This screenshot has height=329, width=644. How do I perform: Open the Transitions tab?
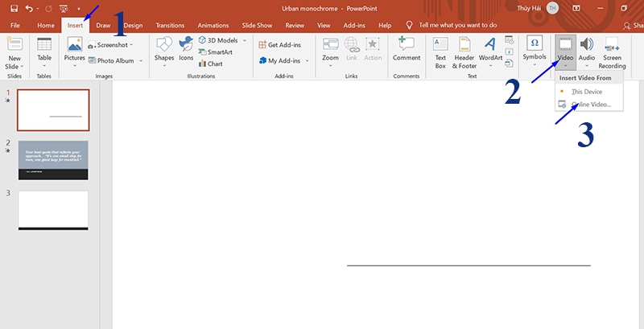[170, 26]
